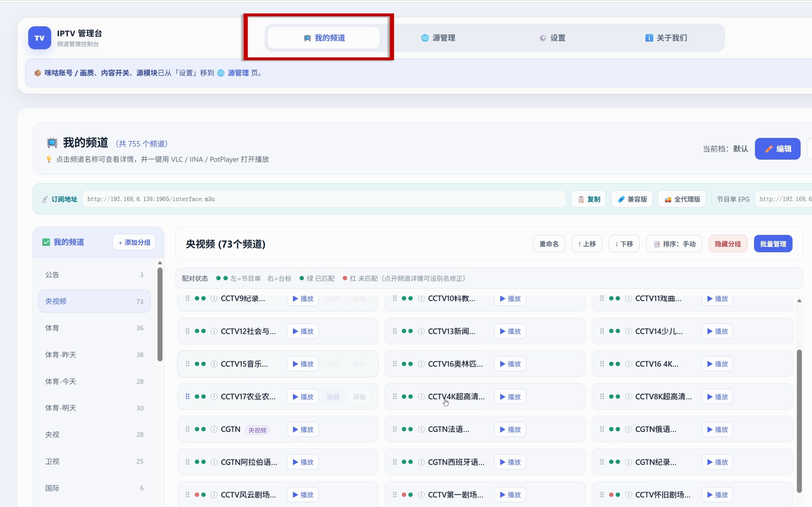The height and width of the screenshot is (507, 812).
Task: Click the TV logo icon
Action: 39,38
